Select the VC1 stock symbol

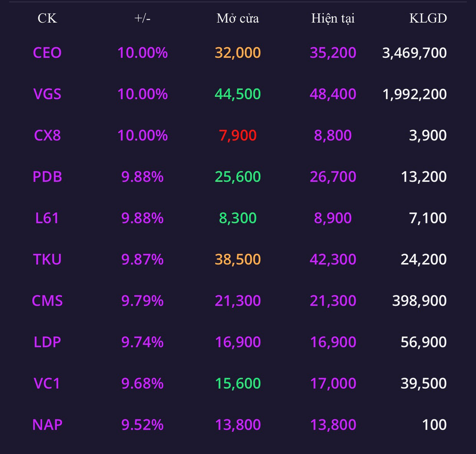coord(47,383)
